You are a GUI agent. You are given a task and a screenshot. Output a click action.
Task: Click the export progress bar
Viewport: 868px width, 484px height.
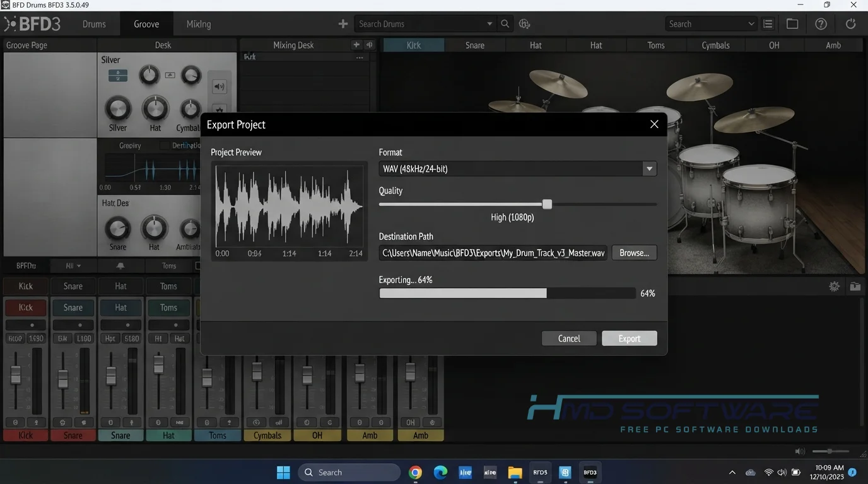click(x=507, y=293)
